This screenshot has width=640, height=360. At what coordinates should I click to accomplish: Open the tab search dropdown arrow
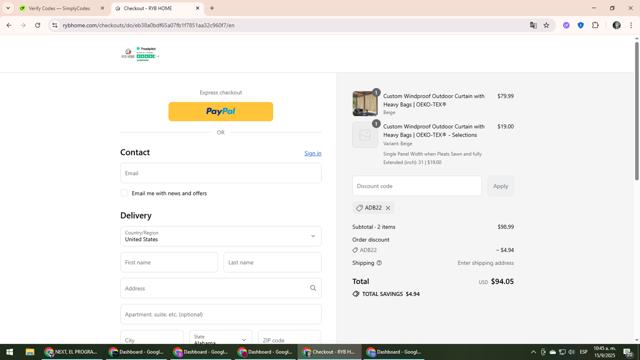[x=8, y=8]
